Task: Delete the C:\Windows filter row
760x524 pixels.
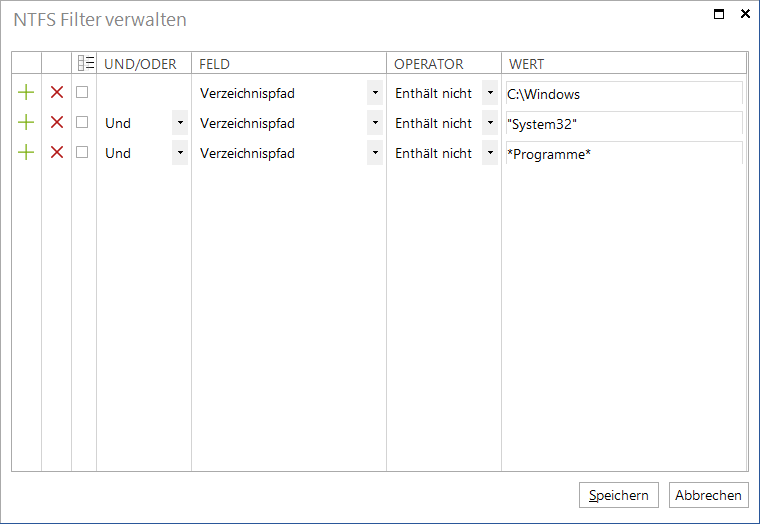Action: coord(57,92)
